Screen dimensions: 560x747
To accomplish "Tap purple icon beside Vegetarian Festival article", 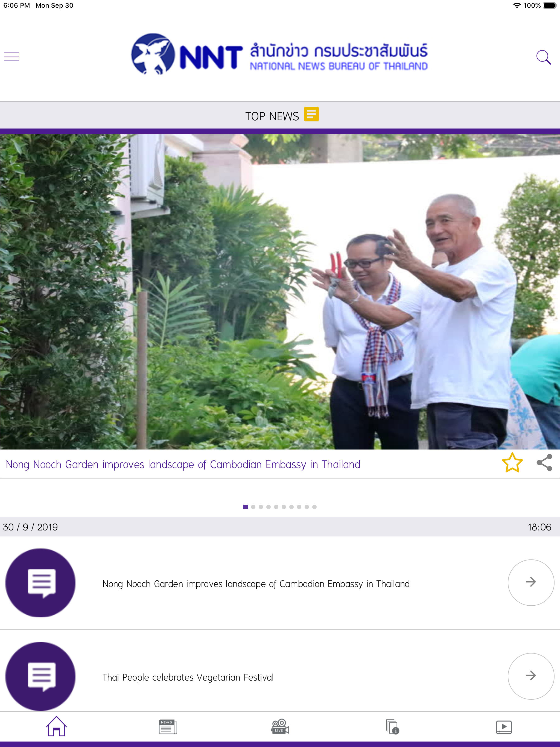I will [x=40, y=676].
